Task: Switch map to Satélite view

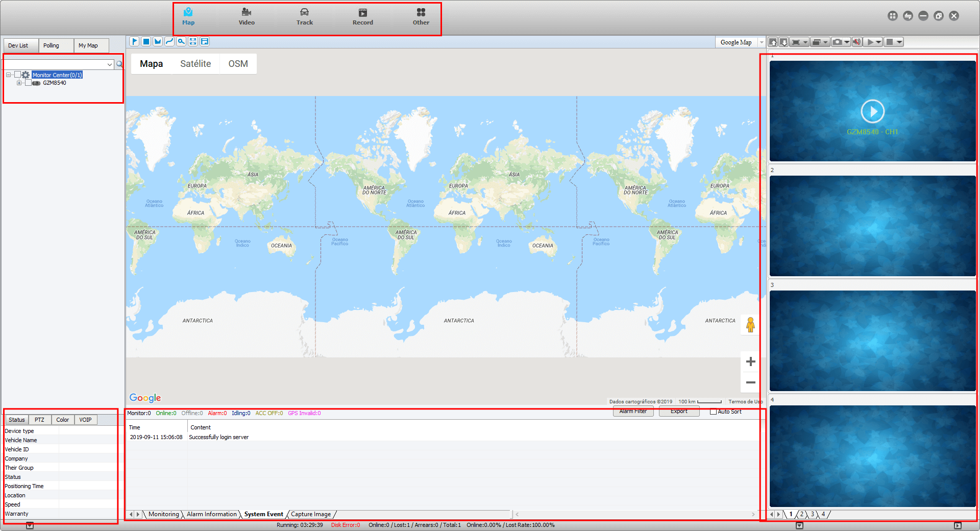Action: (x=195, y=64)
